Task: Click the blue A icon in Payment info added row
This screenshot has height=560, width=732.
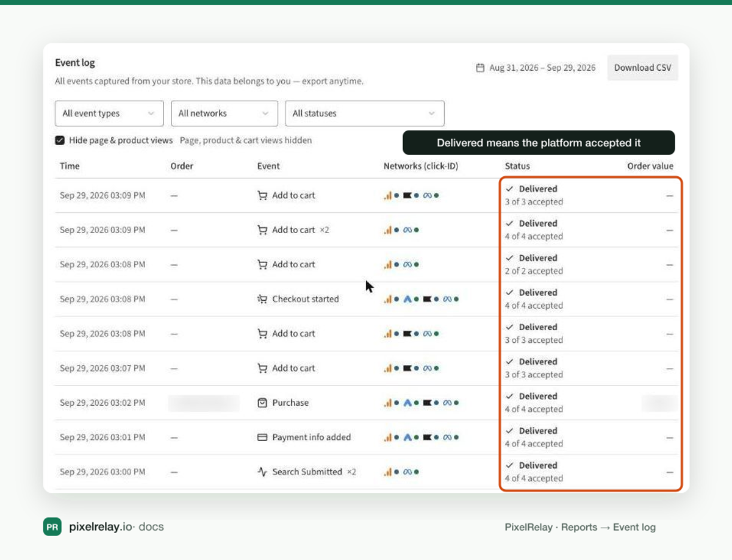Action: [x=408, y=437]
